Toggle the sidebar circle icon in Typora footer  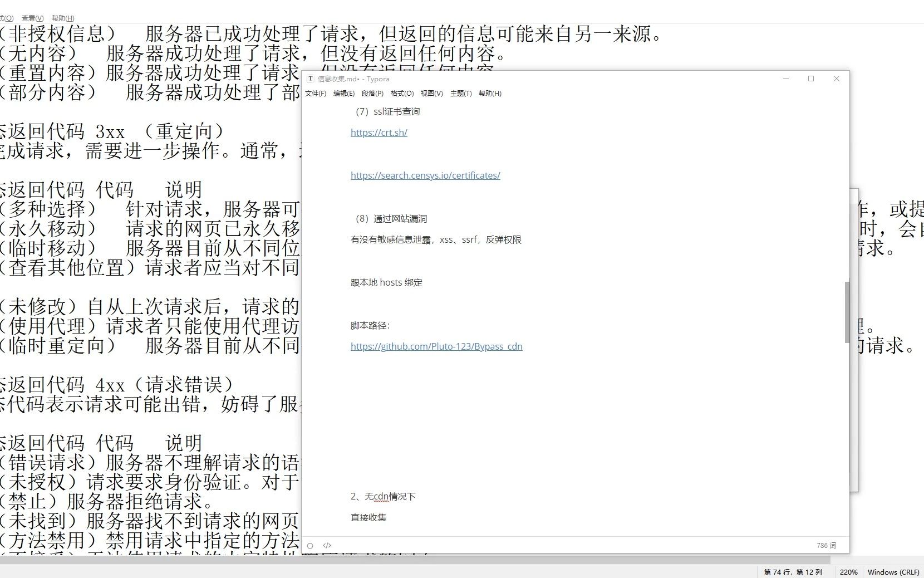click(310, 546)
